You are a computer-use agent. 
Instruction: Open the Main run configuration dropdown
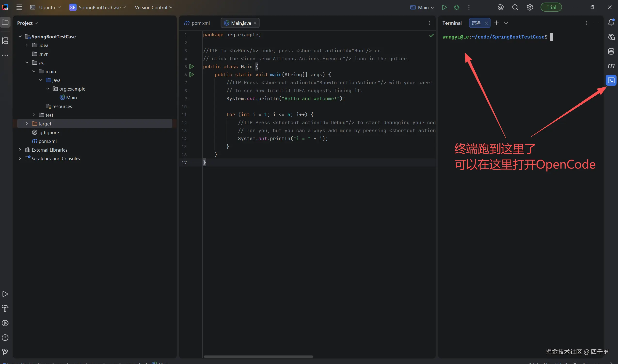(x=422, y=7)
